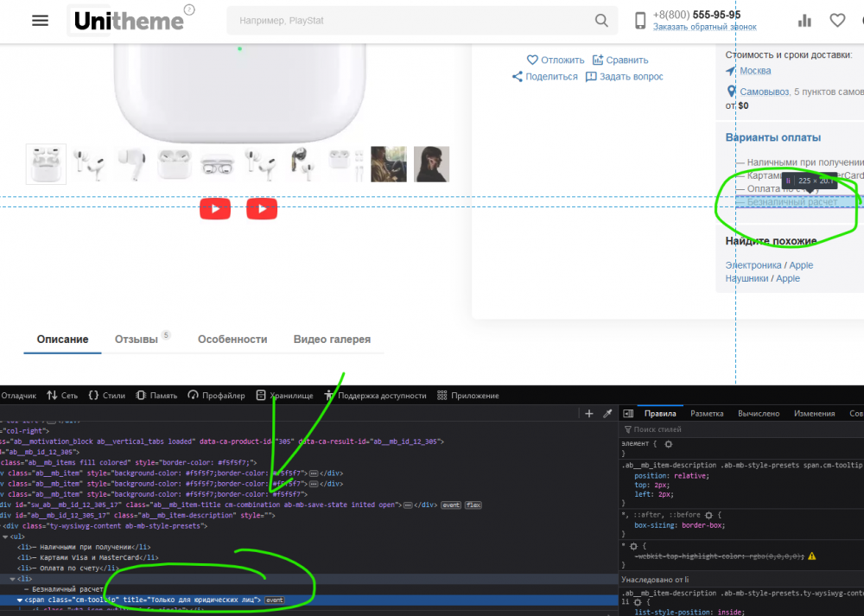Click the search magnifier icon
Viewport: 864px width, 616px height.
click(x=601, y=21)
